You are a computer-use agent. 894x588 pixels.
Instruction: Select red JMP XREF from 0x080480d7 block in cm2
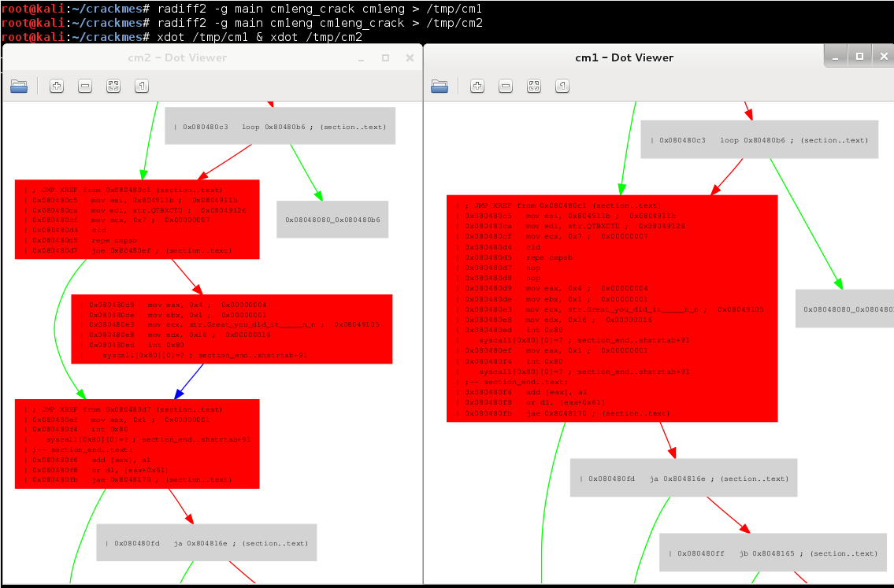(x=137, y=444)
